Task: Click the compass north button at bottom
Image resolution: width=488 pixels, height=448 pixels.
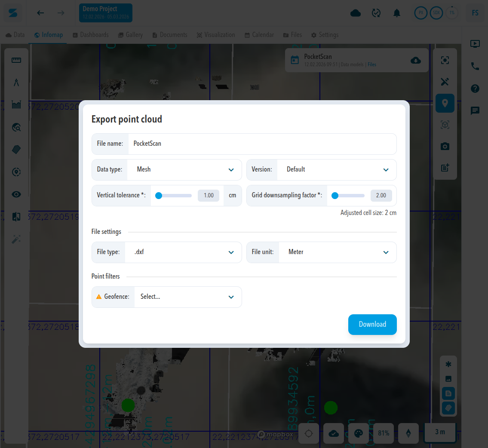Action: [408, 433]
